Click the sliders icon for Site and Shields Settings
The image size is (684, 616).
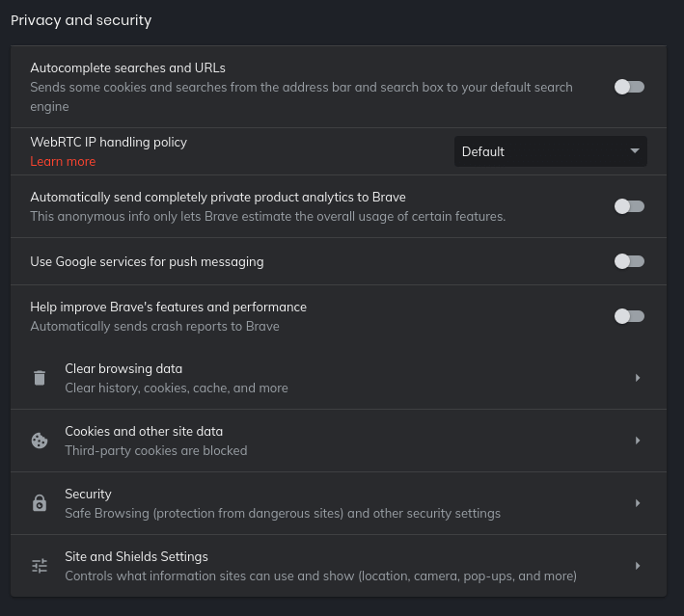(x=40, y=566)
